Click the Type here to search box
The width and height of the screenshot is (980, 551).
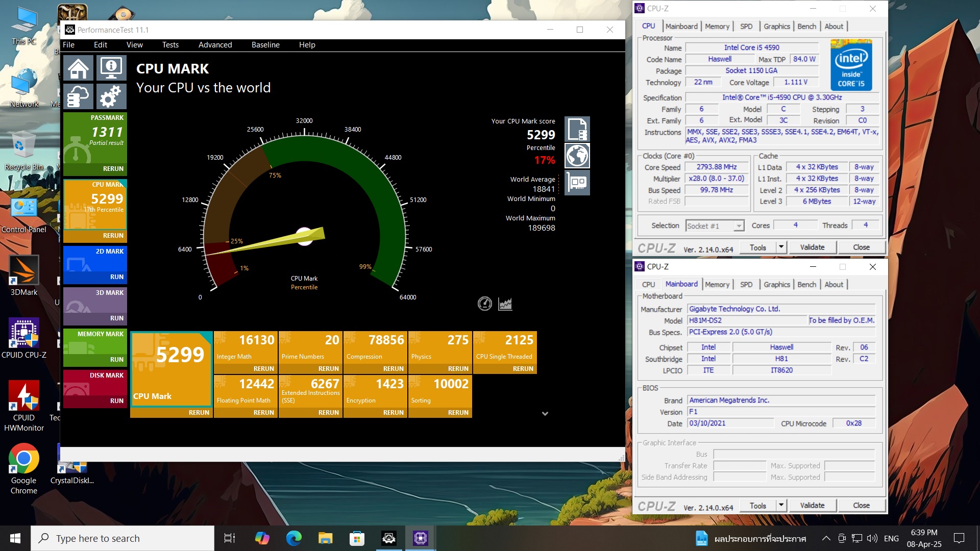point(122,538)
